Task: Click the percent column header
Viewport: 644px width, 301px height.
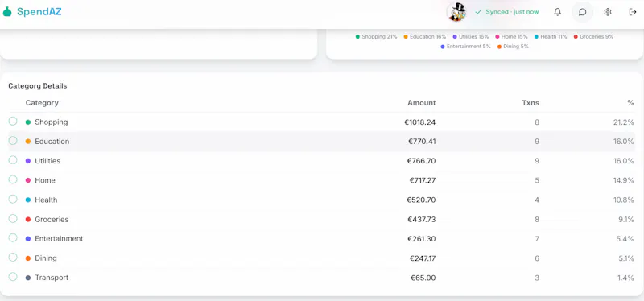Action: click(630, 103)
